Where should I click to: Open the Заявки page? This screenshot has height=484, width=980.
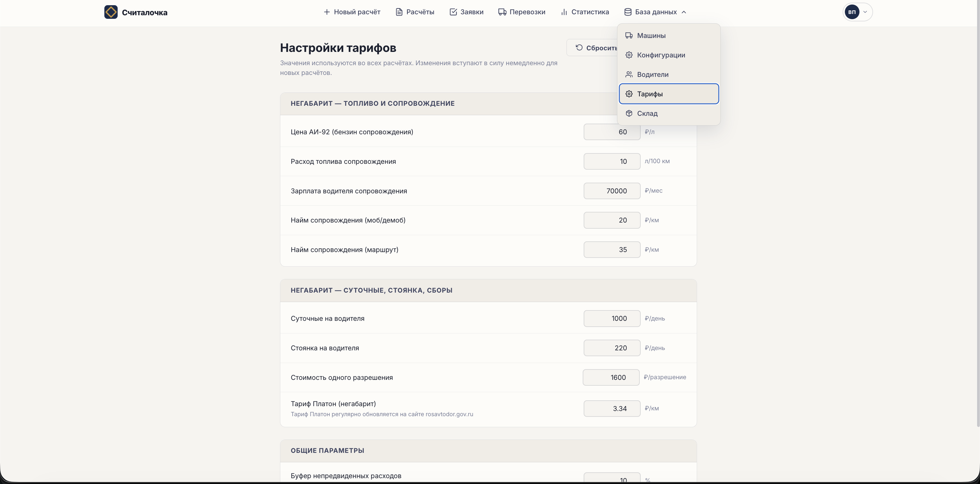pyautogui.click(x=466, y=12)
